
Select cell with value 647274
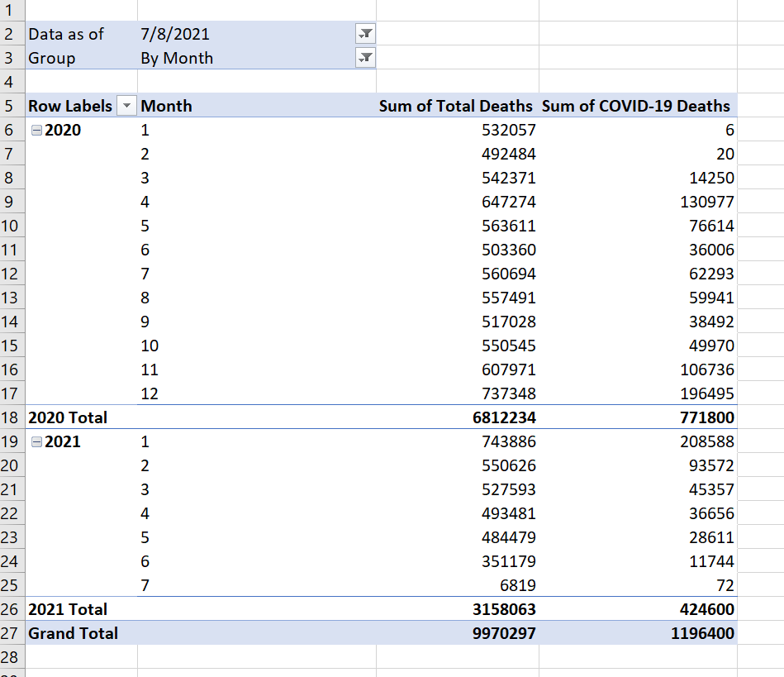(458, 203)
